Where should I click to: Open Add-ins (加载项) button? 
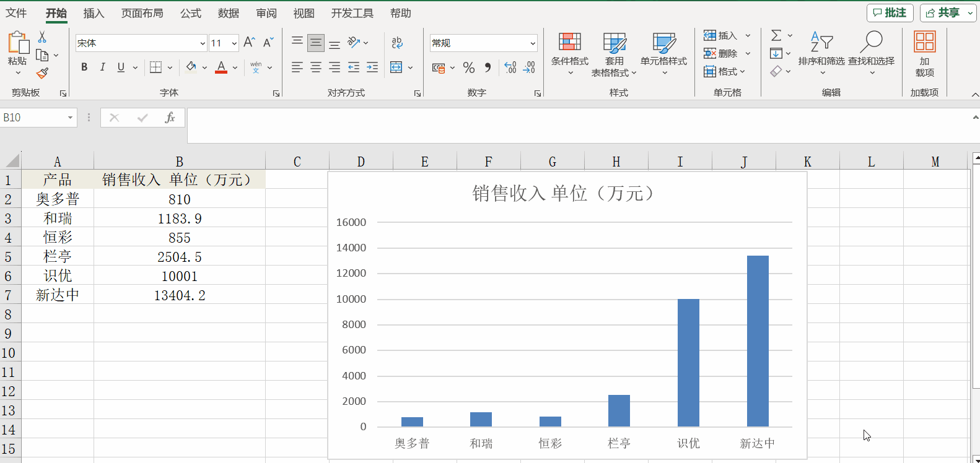[924, 54]
